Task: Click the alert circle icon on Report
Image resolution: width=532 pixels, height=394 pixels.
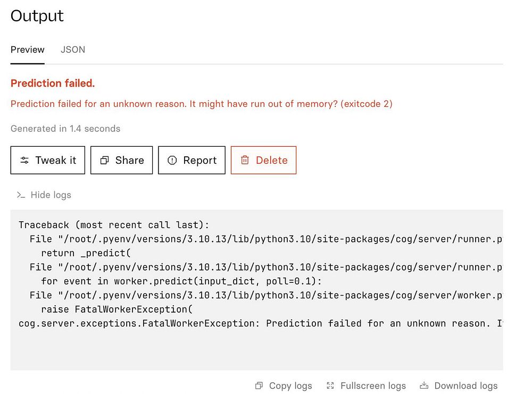Action: [x=172, y=160]
